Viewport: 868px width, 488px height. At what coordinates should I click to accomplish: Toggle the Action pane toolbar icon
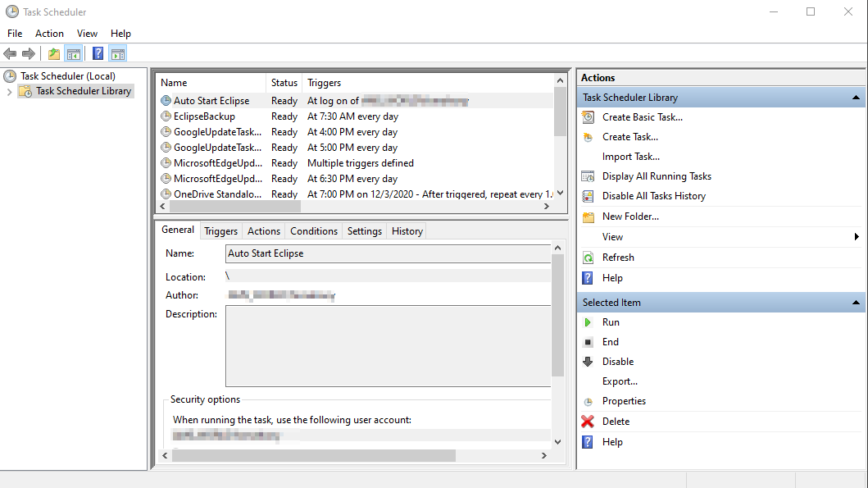tap(118, 53)
